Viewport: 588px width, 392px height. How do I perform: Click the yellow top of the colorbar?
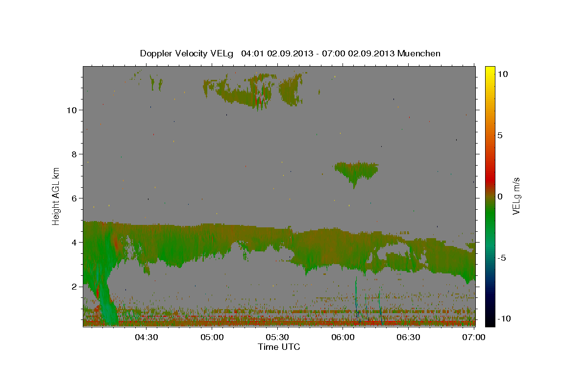point(490,71)
